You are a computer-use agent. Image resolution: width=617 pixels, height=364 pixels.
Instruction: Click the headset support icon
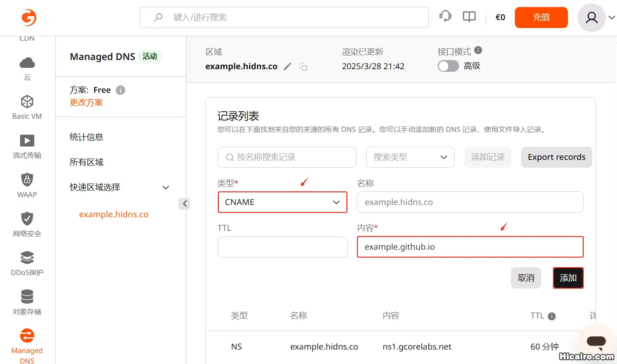(x=445, y=17)
